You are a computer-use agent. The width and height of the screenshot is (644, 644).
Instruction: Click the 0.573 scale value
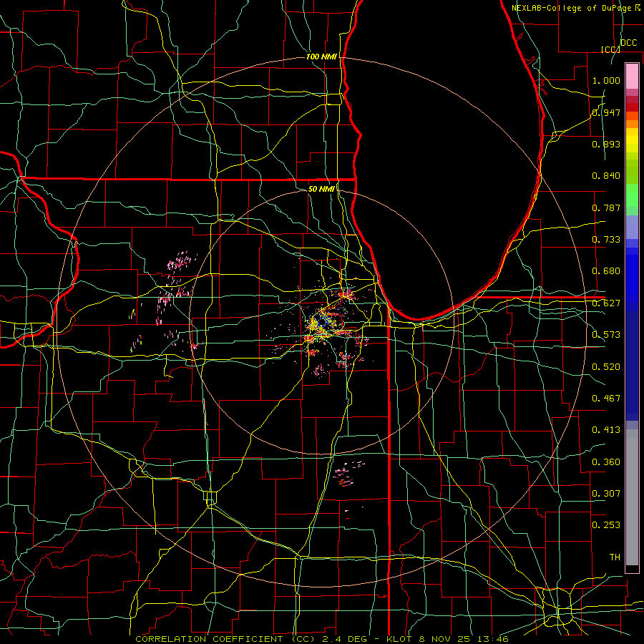(x=606, y=335)
